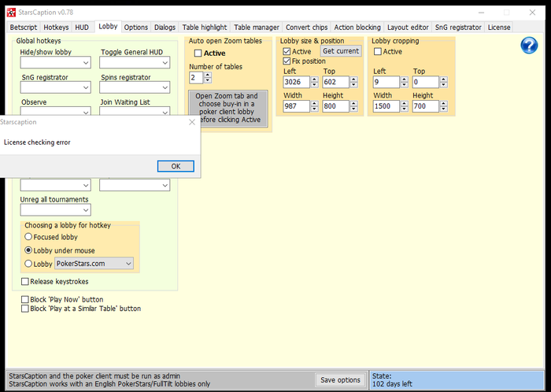Click the Open Zoom tab instruction button
Image resolution: width=551 pixels, height=392 pixels.
(228, 108)
